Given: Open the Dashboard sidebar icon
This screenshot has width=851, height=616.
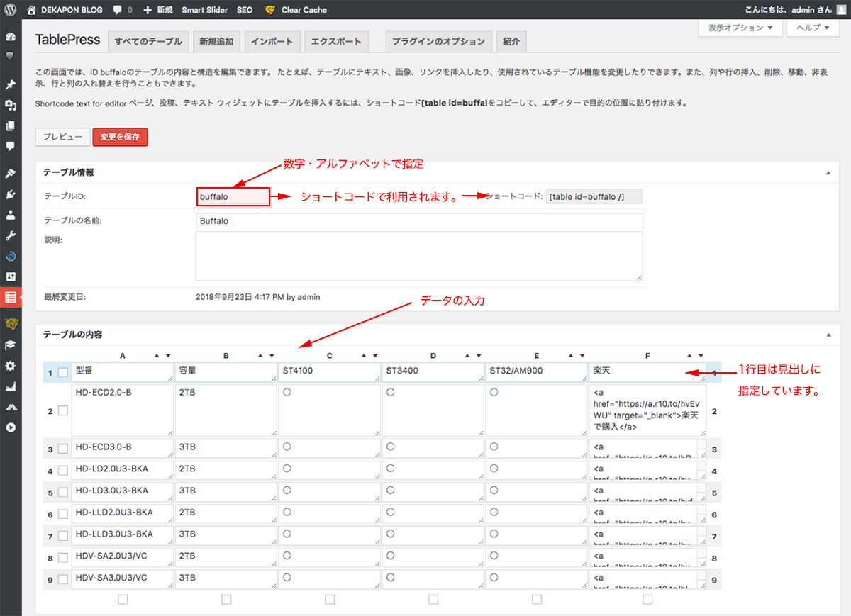Looking at the screenshot, I should pos(11,37).
